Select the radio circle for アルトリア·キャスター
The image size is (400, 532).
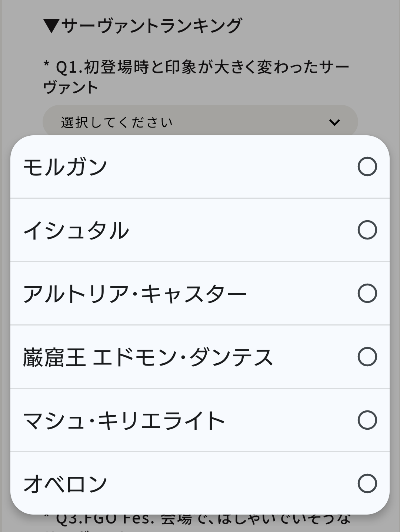[367, 293]
